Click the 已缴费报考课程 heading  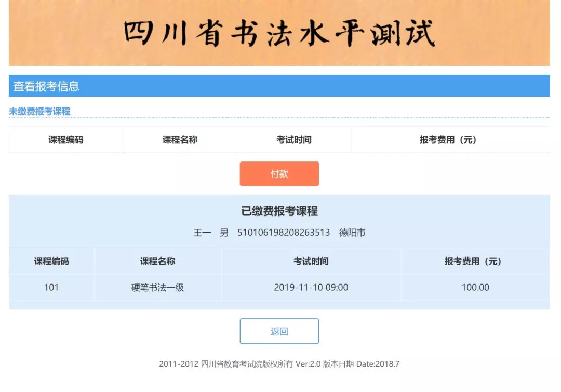279,211
